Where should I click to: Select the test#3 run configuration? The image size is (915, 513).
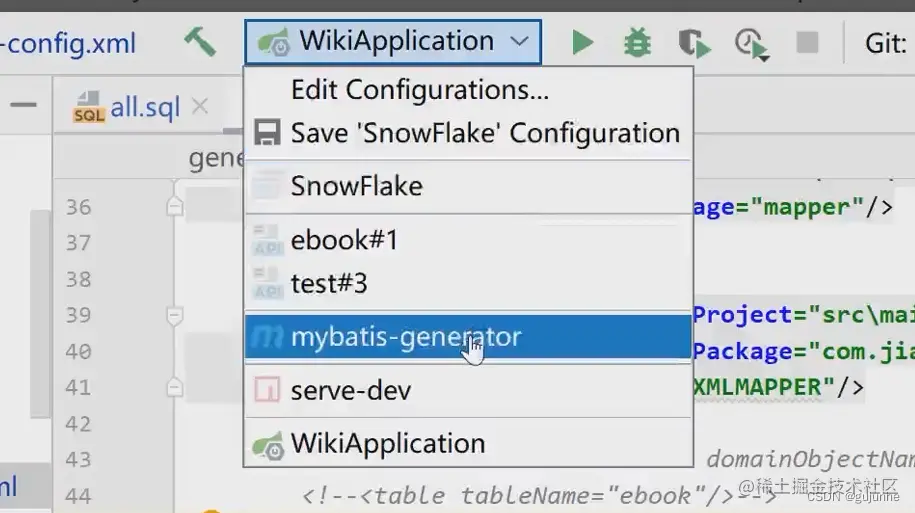[x=469, y=284]
